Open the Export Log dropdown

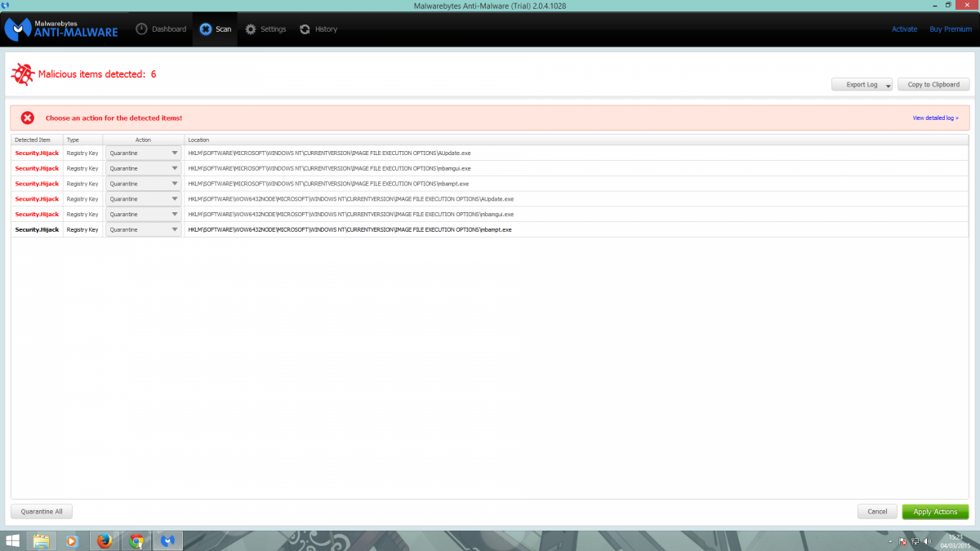click(x=862, y=84)
